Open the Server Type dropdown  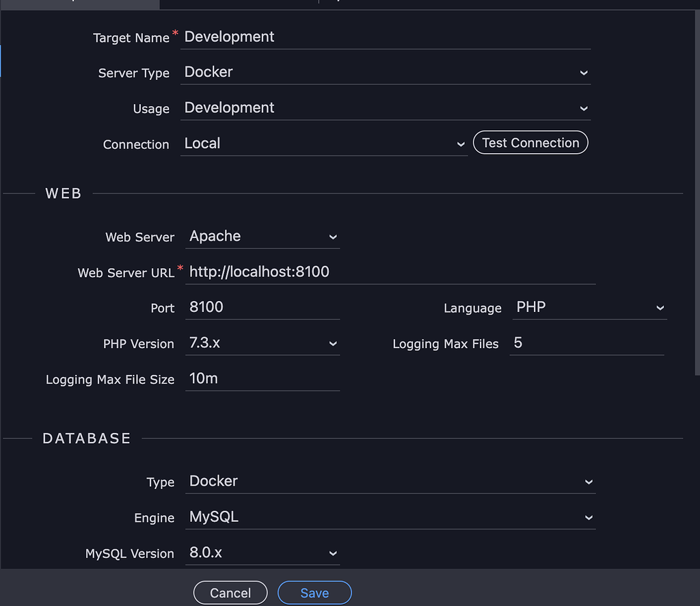pyautogui.click(x=385, y=72)
